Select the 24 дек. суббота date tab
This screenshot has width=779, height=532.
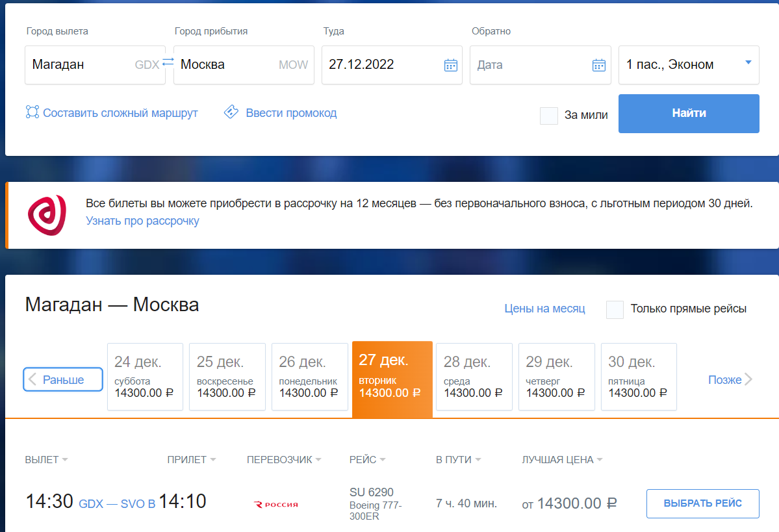(x=145, y=377)
